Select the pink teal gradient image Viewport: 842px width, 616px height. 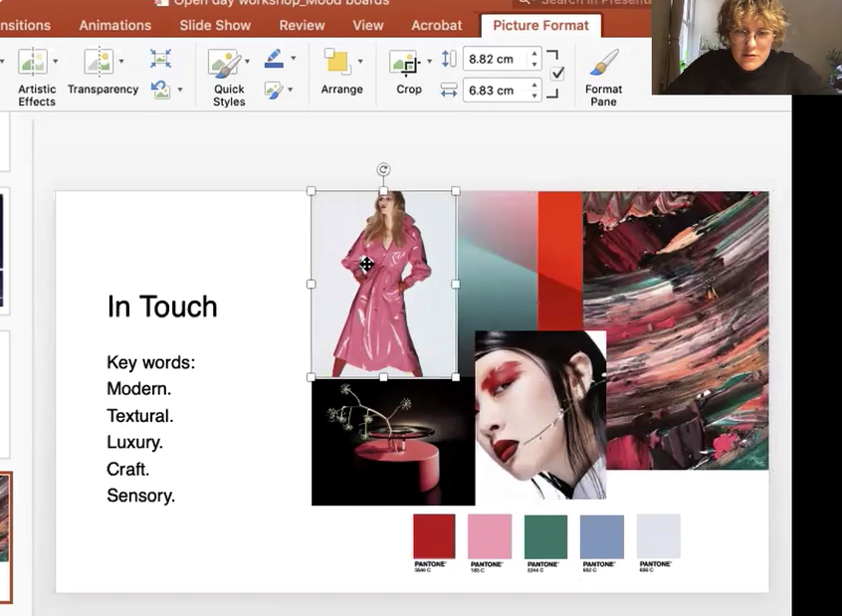498,261
